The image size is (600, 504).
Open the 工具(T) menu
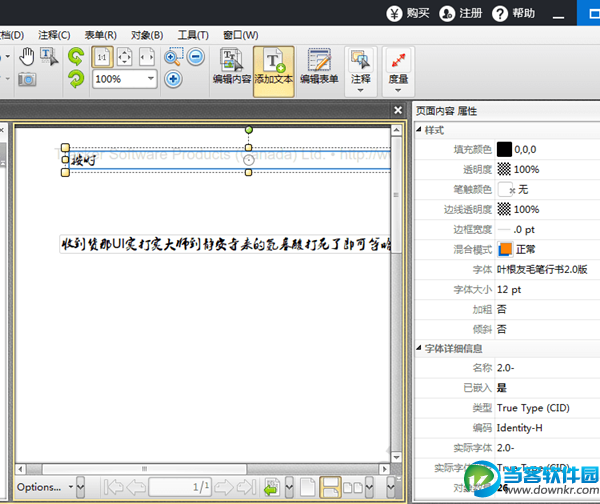click(193, 35)
